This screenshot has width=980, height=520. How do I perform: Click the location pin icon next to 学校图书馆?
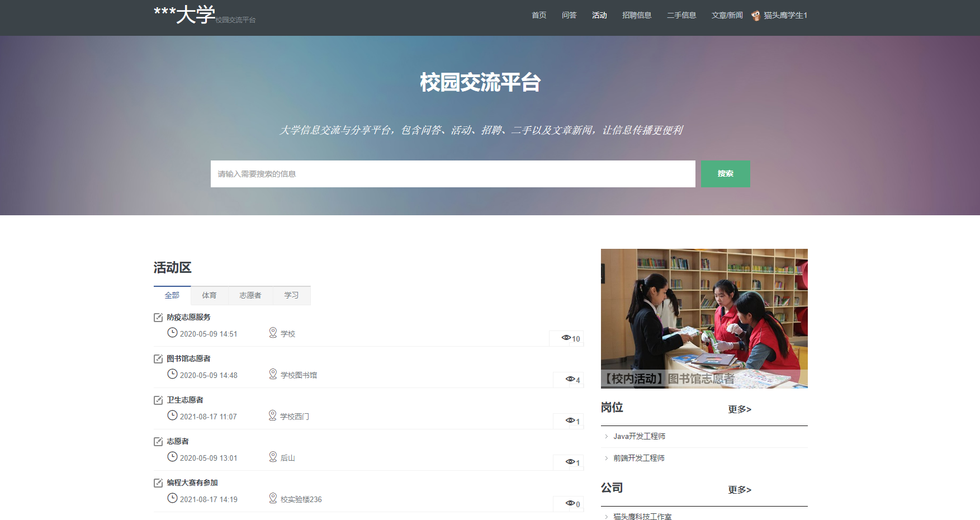(273, 374)
